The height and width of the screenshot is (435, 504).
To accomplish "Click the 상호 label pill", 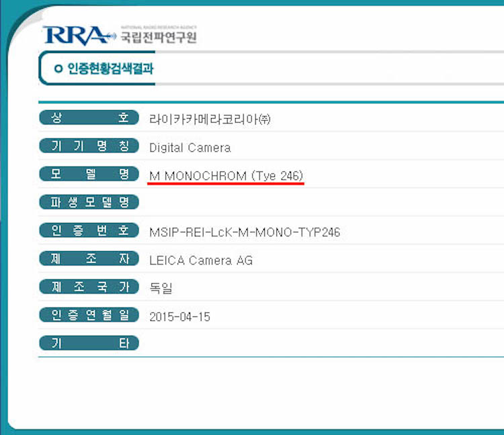I will click(x=89, y=118).
